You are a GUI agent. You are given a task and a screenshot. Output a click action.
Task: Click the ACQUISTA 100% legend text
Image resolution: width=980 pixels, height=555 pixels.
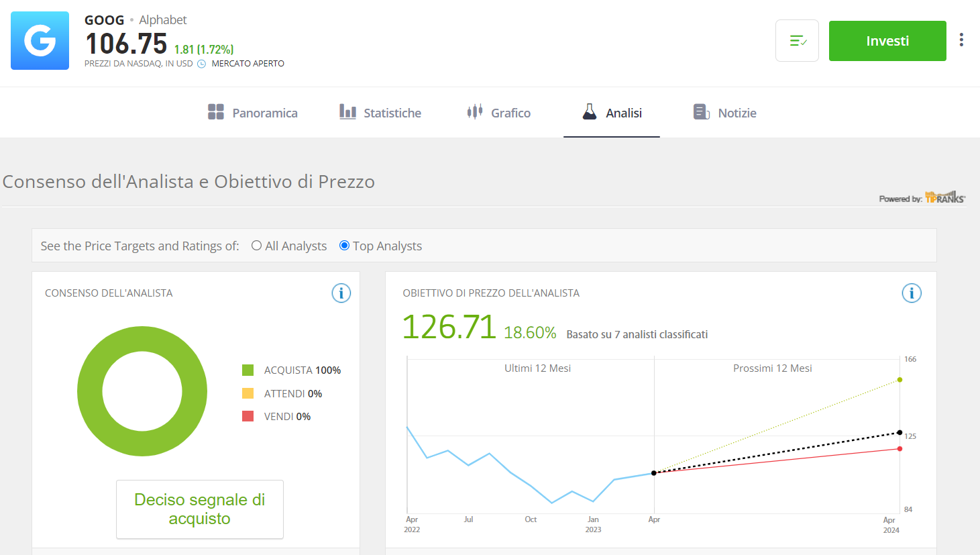[303, 370]
